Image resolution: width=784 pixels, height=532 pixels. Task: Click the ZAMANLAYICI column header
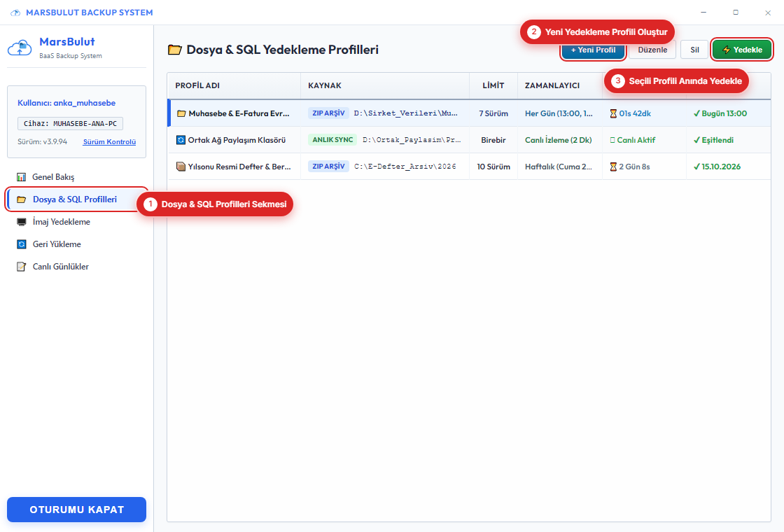pyautogui.click(x=552, y=85)
